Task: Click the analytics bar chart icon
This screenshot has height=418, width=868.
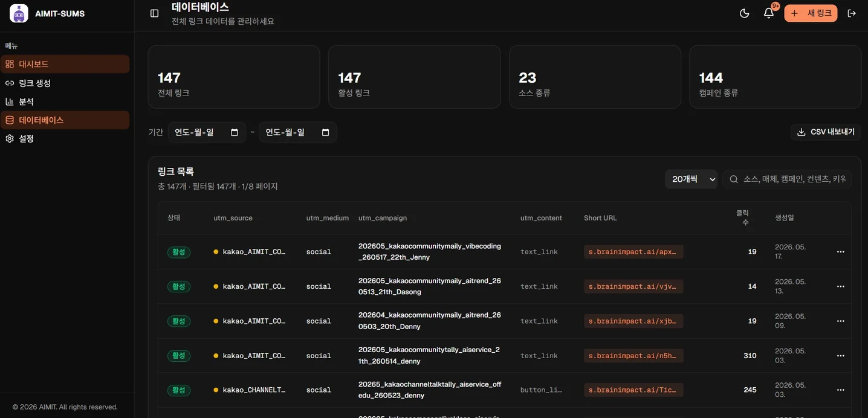Action: click(10, 101)
